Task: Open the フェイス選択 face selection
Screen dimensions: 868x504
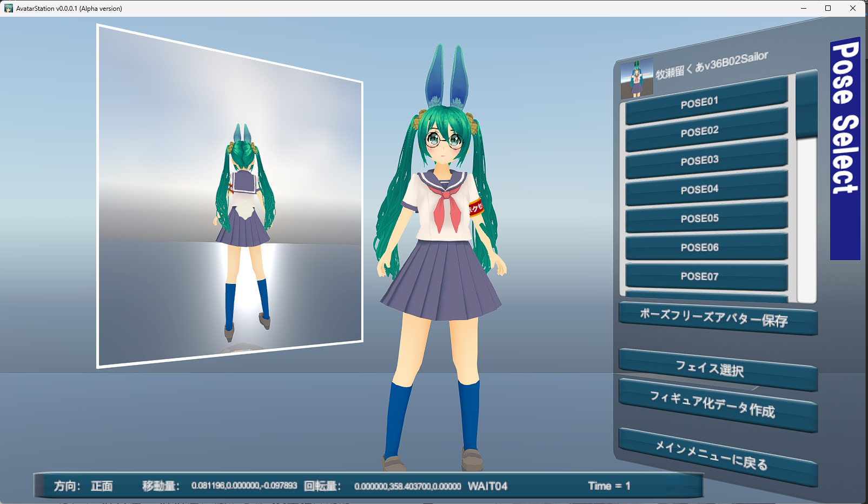Action: pos(717,369)
